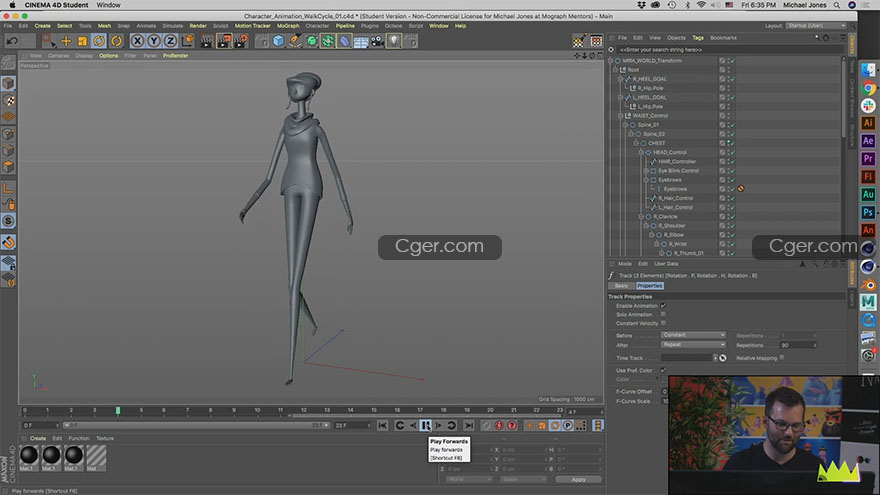Open the Before 'Constant' dropdown
This screenshot has width=880, height=495.
point(693,335)
